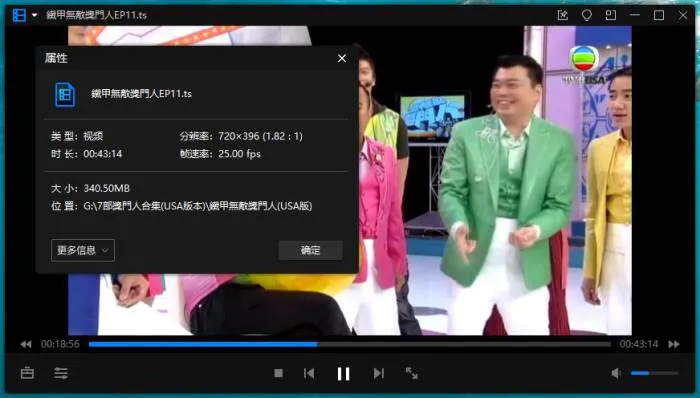Adjust the volume slider
The width and height of the screenshot is (700, 398).
coord(654,373)
